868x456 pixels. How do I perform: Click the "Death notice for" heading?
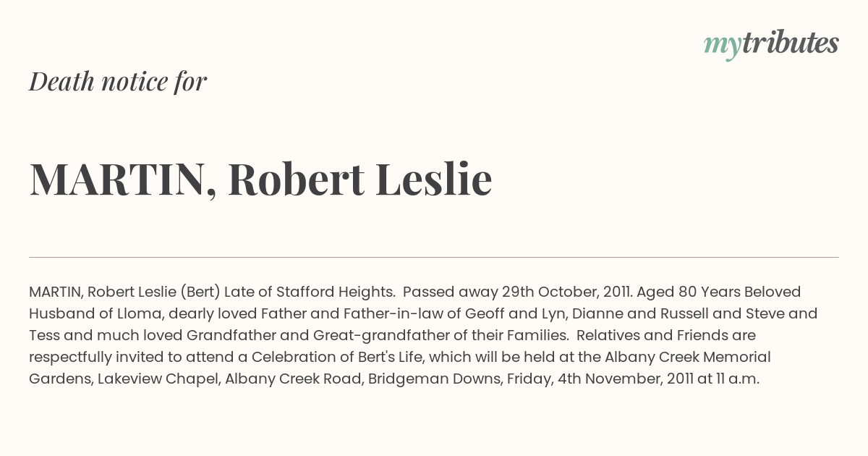118,81
